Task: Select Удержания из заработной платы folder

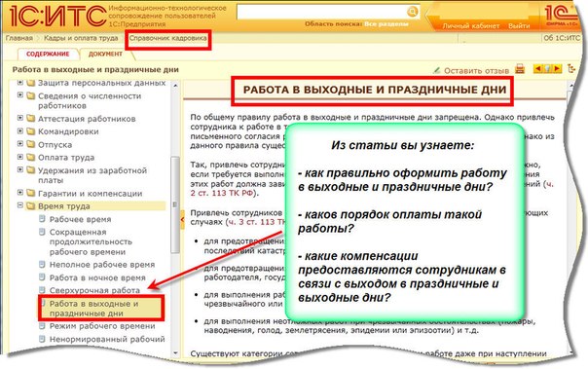Action: click(92, 175)
